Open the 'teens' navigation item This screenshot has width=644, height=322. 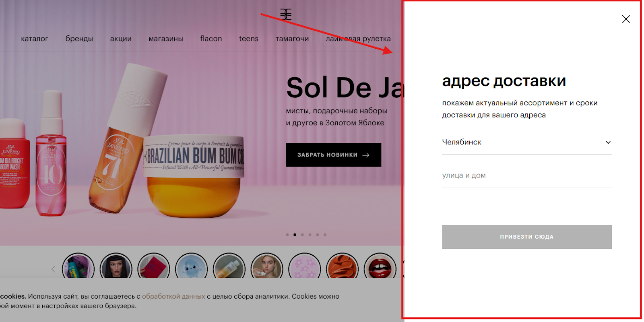(249, 39)
